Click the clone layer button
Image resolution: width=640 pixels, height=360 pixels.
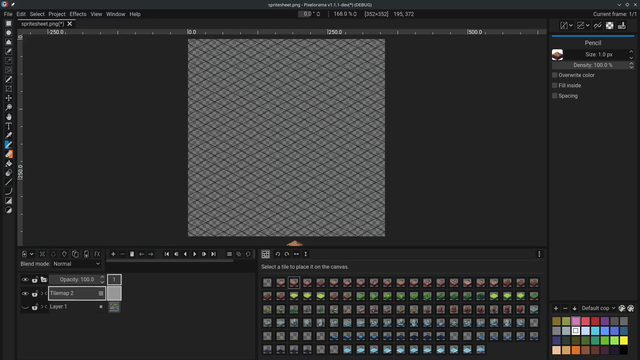pos(75,254)
